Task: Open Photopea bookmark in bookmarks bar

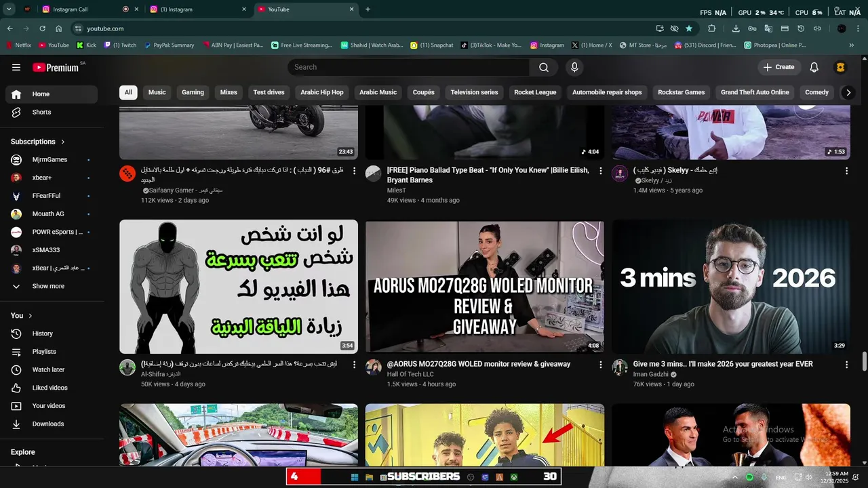Action: point(774,45)
